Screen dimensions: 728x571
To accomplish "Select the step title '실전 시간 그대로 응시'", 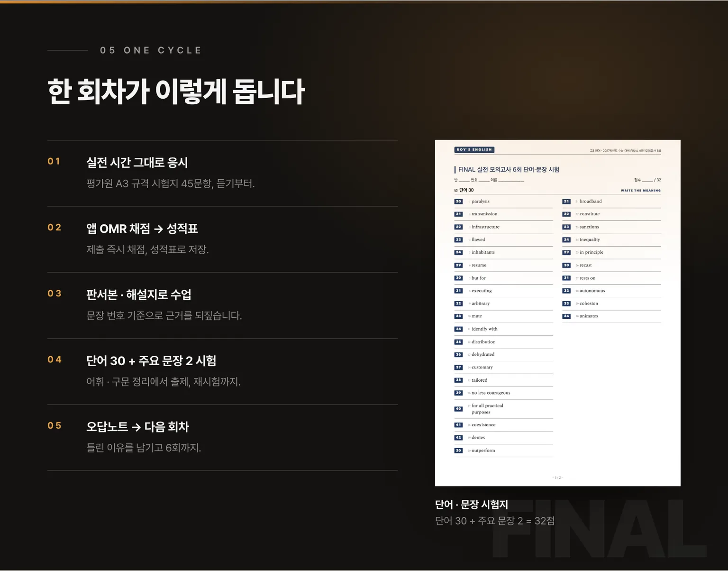I will [137, 163].
